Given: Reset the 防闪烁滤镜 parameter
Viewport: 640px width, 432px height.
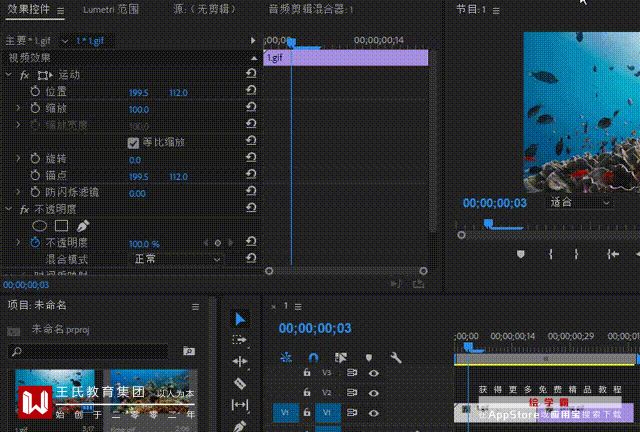Looking at the screenshot, I should 251,191.
